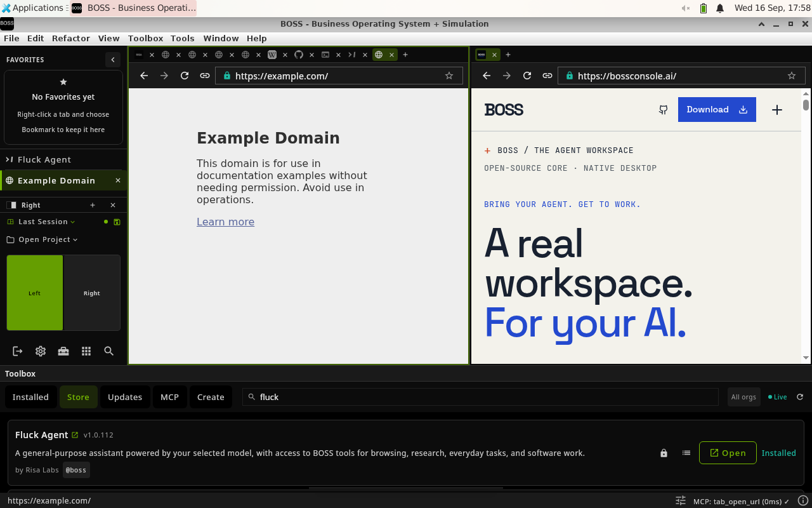The height and width of the screenshot is (508, 812).
Task: Open the GitHub icon on BOSS page
Action: coord(663,110)
